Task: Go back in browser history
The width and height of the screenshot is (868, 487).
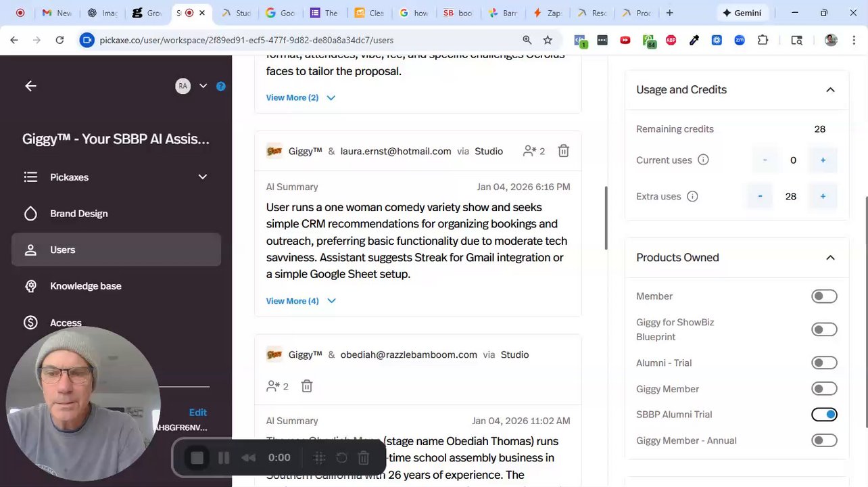Action: coord(14,41)
